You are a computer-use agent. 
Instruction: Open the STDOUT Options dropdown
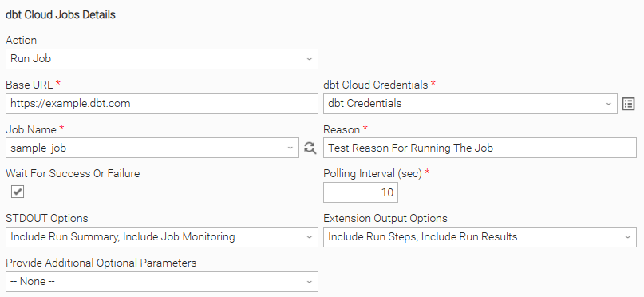coord(162,237)
